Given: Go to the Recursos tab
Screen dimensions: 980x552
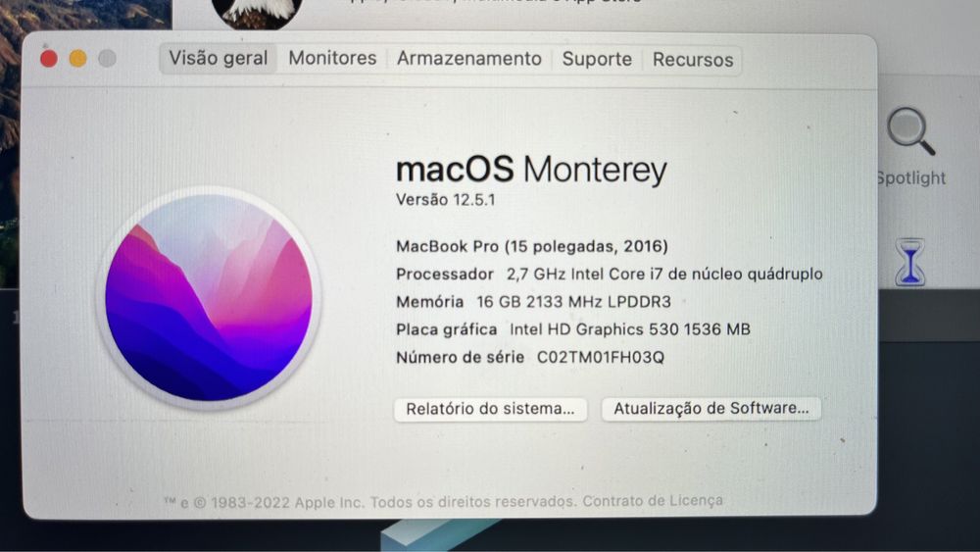Looking at the screenshot, I should click(x=693, y=60).
